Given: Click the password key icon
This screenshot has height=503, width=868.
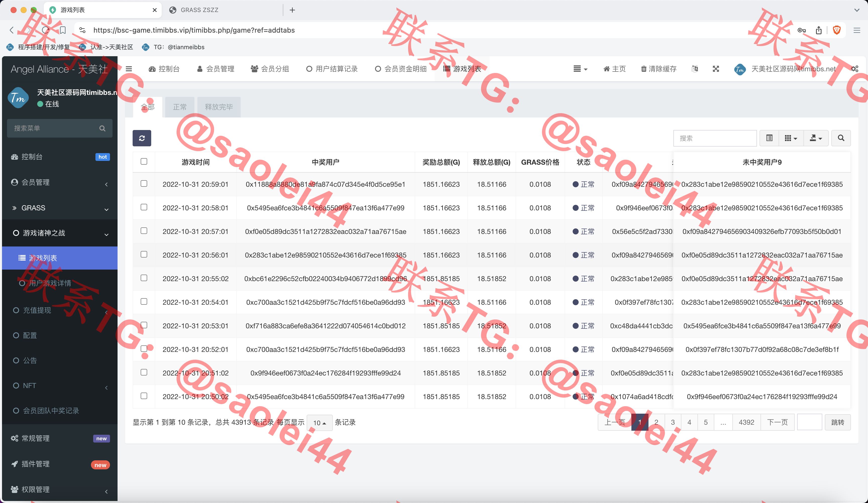Looking at the screenshot, I should [x=801, y=30].
